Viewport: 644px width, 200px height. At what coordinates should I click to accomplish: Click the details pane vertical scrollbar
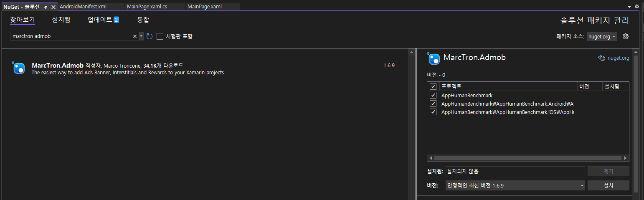click(636, 123)
